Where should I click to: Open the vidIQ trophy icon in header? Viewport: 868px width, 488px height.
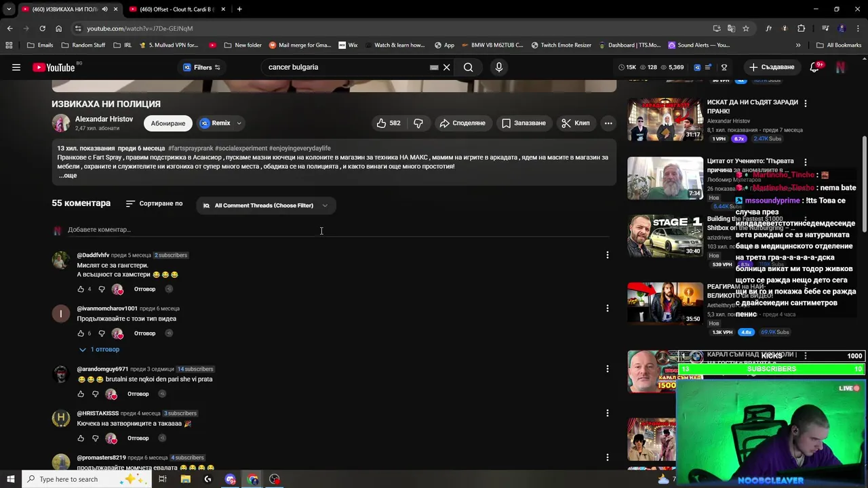point(724,67)
